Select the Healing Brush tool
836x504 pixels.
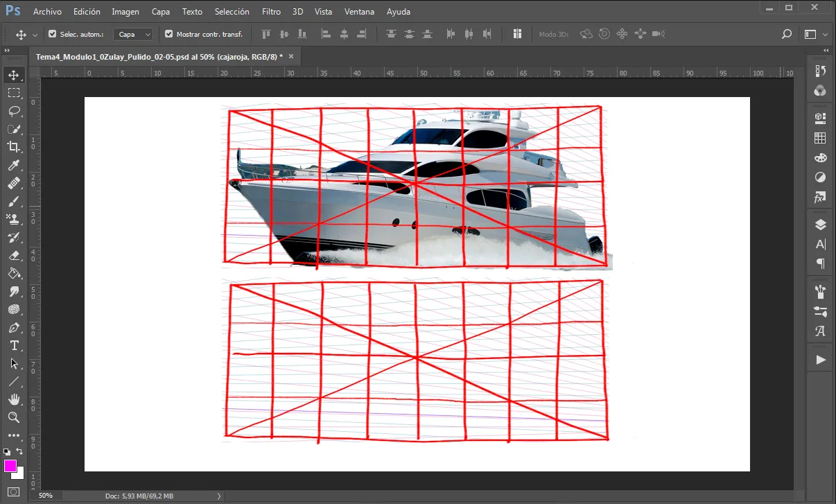pyautogui.click(x=14, y=183)
